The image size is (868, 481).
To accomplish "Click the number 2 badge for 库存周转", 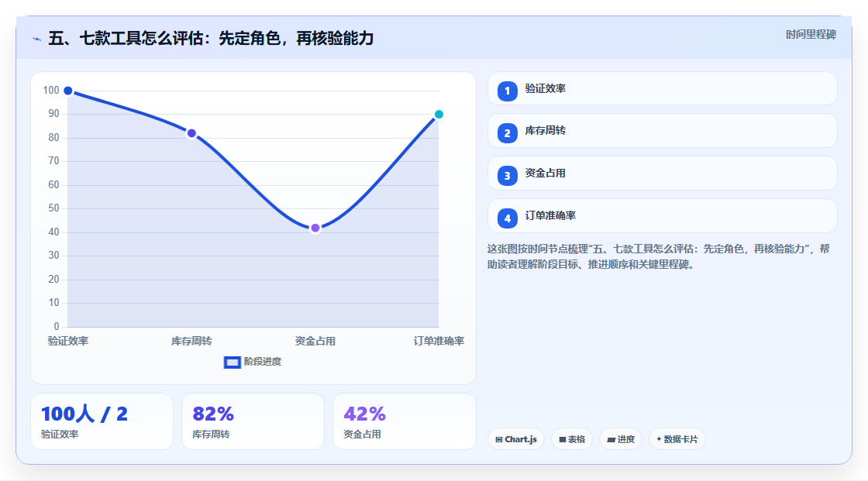I will pos(507,133).
